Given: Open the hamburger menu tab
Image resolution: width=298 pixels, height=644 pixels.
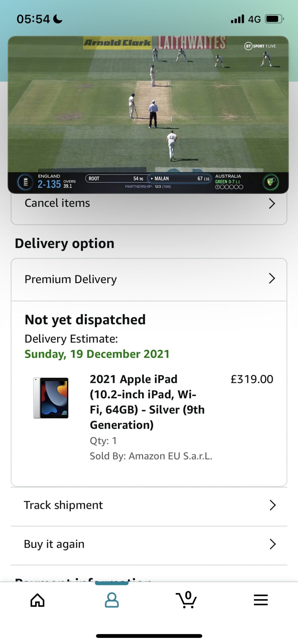Looking at the screenshot, I should coord(261,600).
